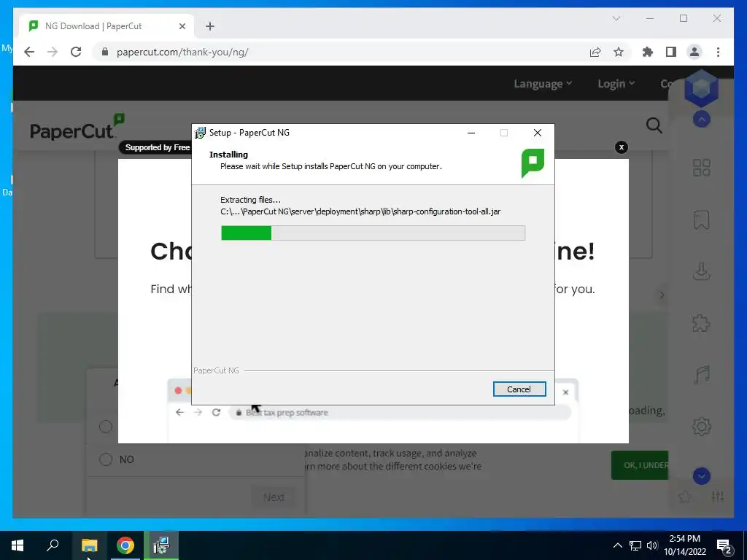The image size is (747, 560).
Task: Click reload icon in ad's mock browser
Action: pyautogui.click(x=216, y=413)
